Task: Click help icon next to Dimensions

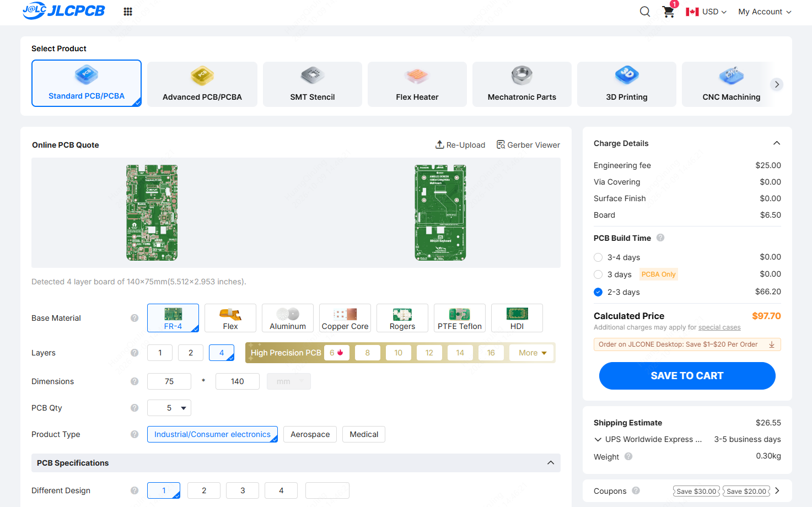Action: coord(135,381)
